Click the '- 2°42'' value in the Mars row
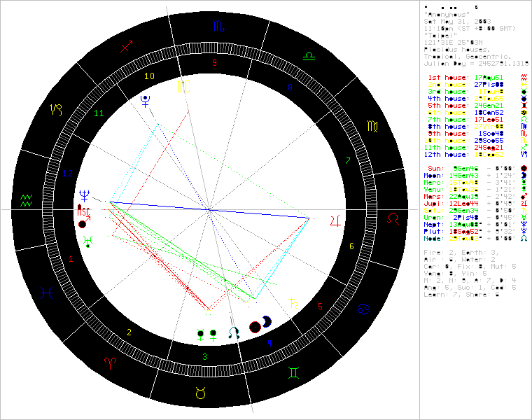This screenshot has height=420, width=532. [x=501, y=197]
